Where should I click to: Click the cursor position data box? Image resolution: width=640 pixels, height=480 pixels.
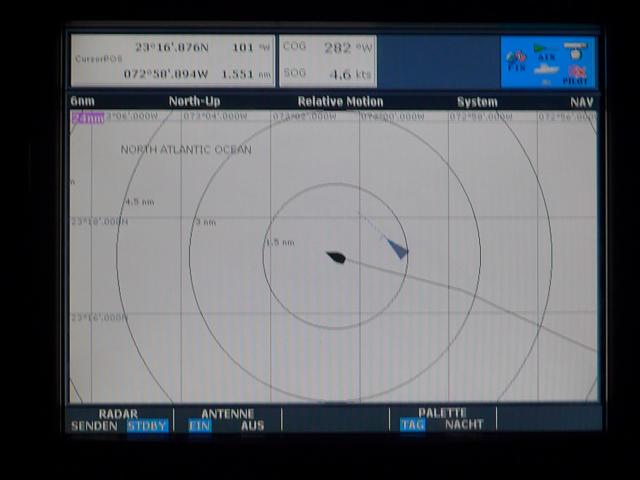tap(172, 60)
